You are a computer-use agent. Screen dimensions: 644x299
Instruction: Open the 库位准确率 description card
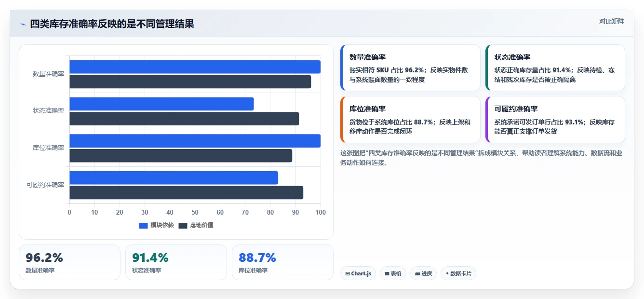[x=410, y=120]
